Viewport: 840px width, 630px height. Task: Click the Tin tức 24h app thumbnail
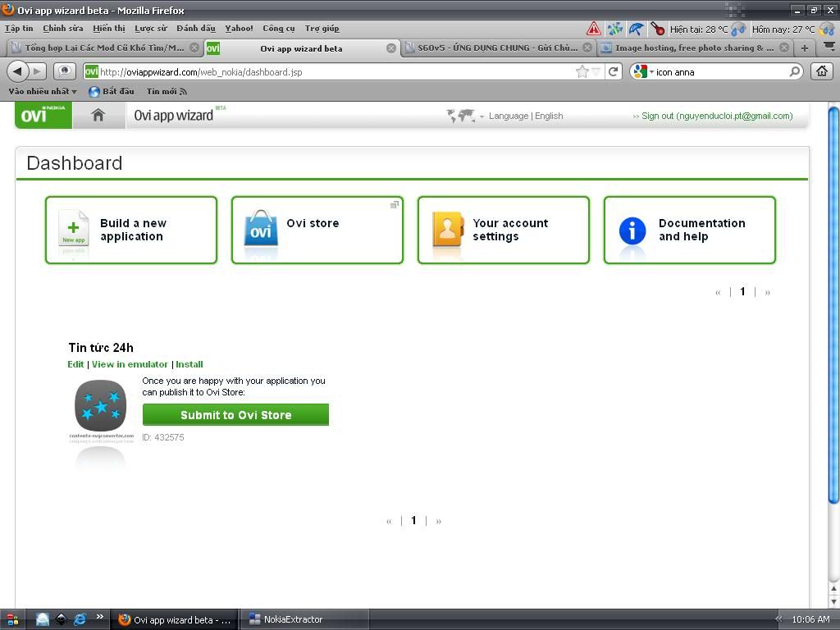[101, 405]
